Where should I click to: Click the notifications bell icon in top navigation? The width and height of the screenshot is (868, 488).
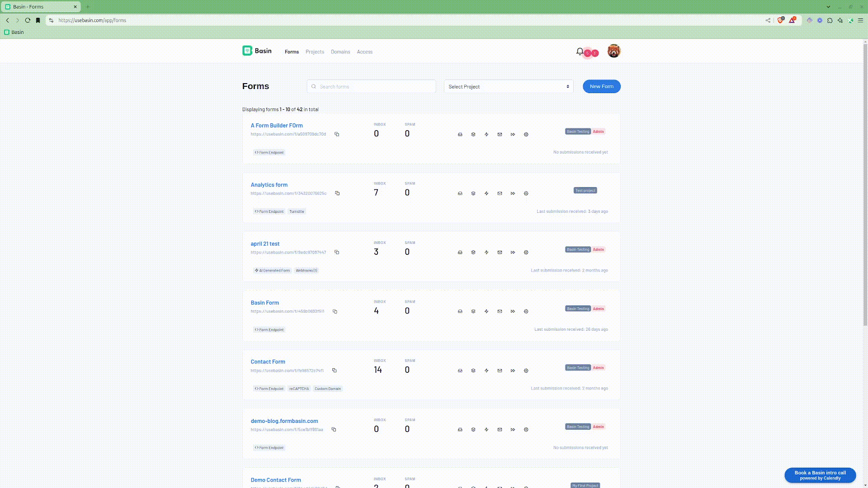(x=579, y=51)
